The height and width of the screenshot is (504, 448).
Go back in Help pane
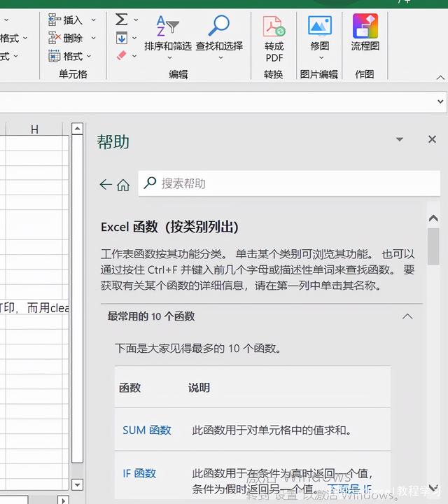(x=106, y=185)
